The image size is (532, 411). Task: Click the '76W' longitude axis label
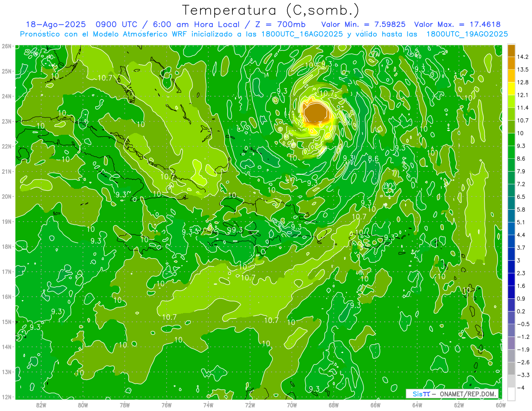point(166,405)
